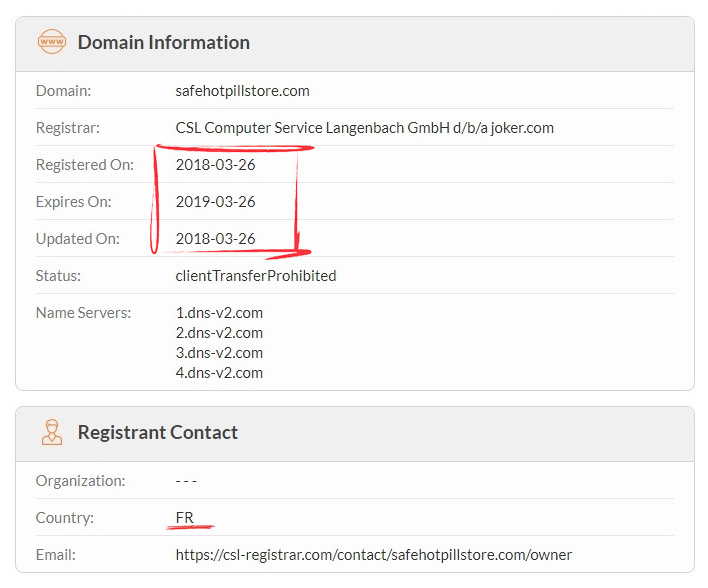Click the Name Servers label
This screenshot has width=708, height=588.
[x=83, y=313]
